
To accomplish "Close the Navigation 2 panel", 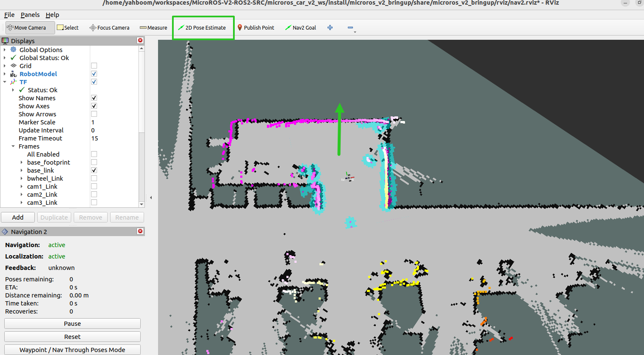I will click(140, 231).
